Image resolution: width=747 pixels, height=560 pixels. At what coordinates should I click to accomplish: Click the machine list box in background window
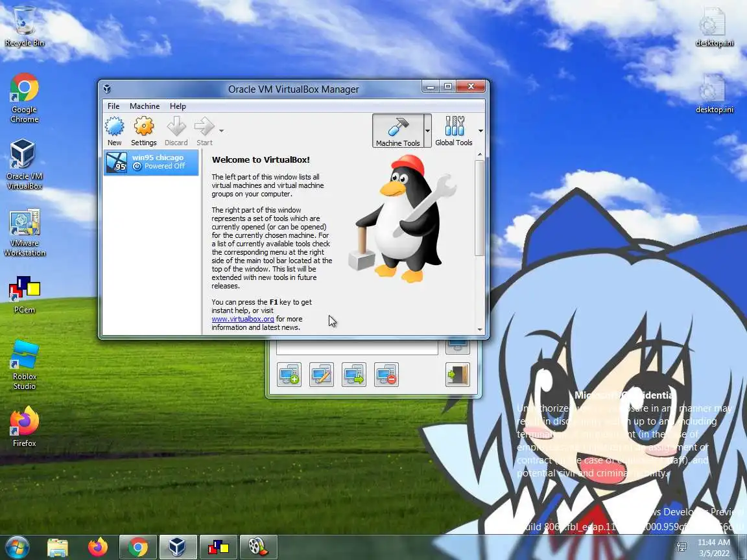point(357,347)
